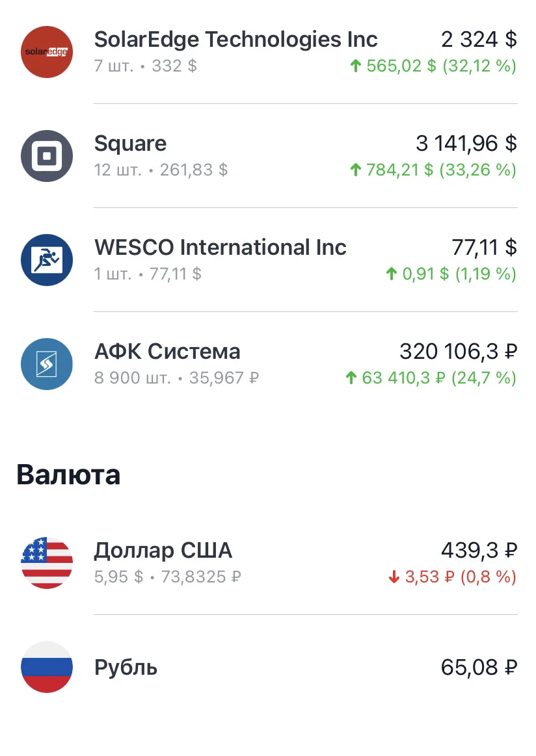Tap the 320 106,3 ₽ total value
This screenshot has width=536, height=756.
point(459,352)
